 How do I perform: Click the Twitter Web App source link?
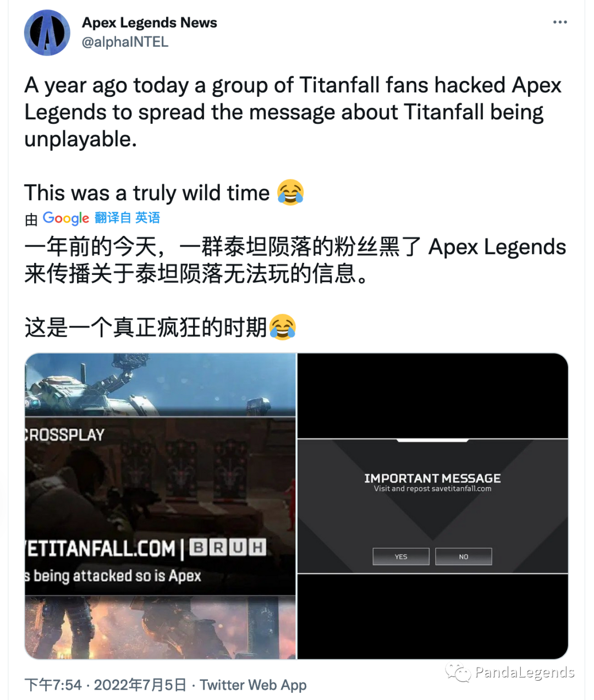coord(253,685)
